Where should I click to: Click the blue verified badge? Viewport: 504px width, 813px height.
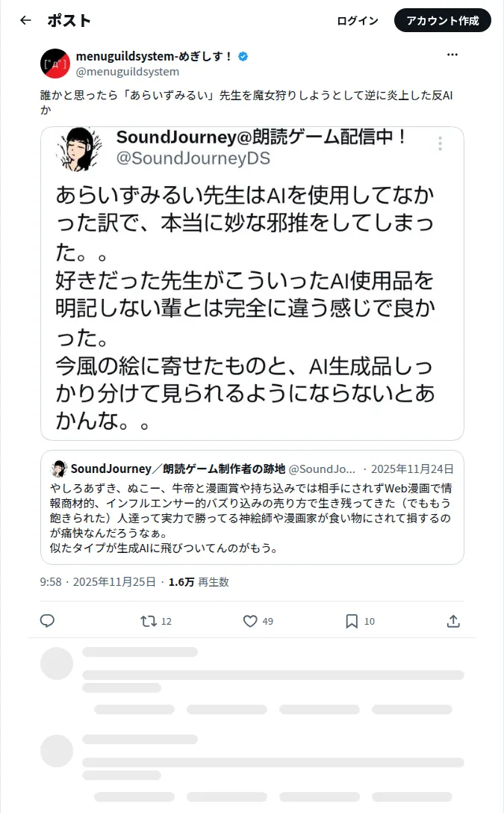click(x=243, y=57)
